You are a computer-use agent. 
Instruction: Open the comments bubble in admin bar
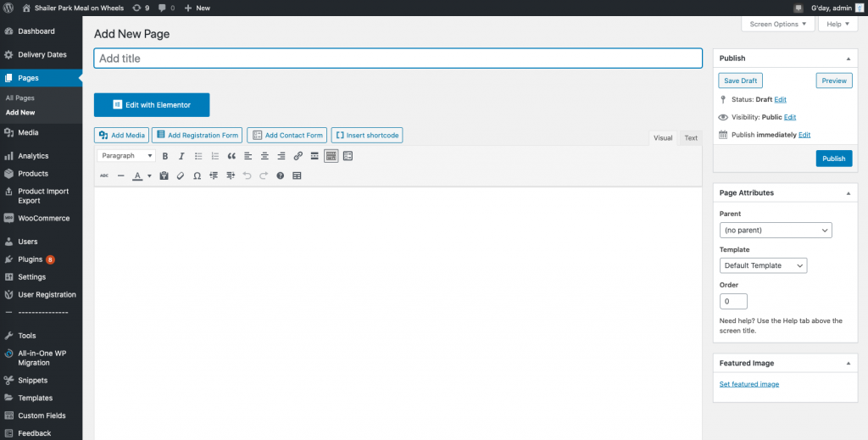(x=166, y=8)
